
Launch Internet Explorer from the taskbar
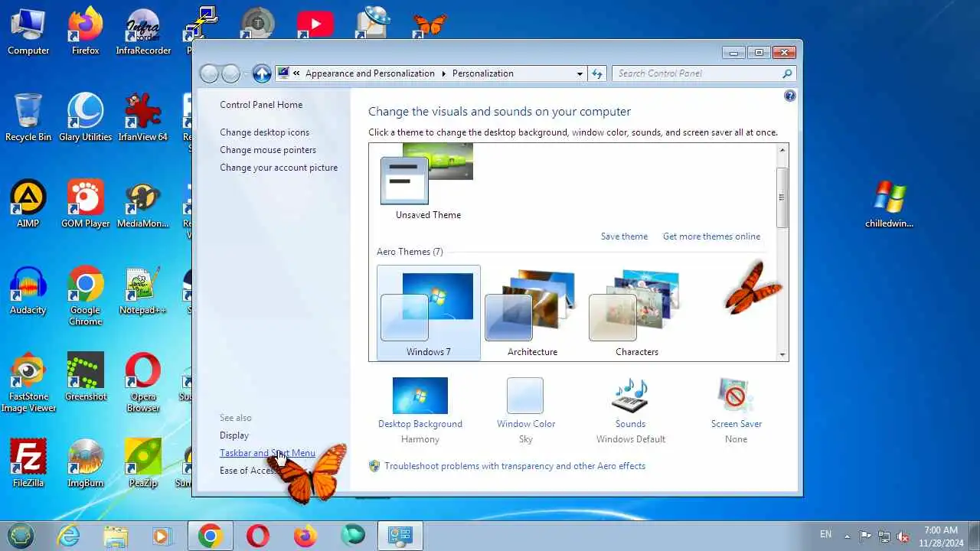coord(68,536)
